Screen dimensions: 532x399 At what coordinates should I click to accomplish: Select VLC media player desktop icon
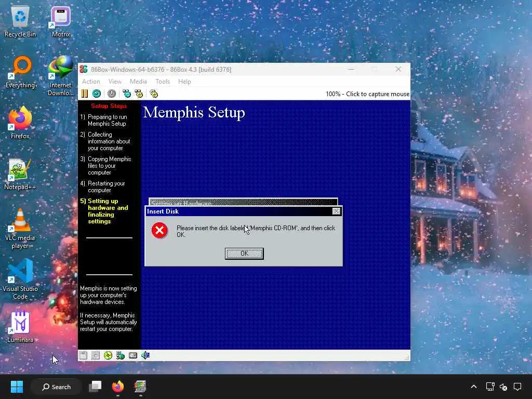point(20,229)
